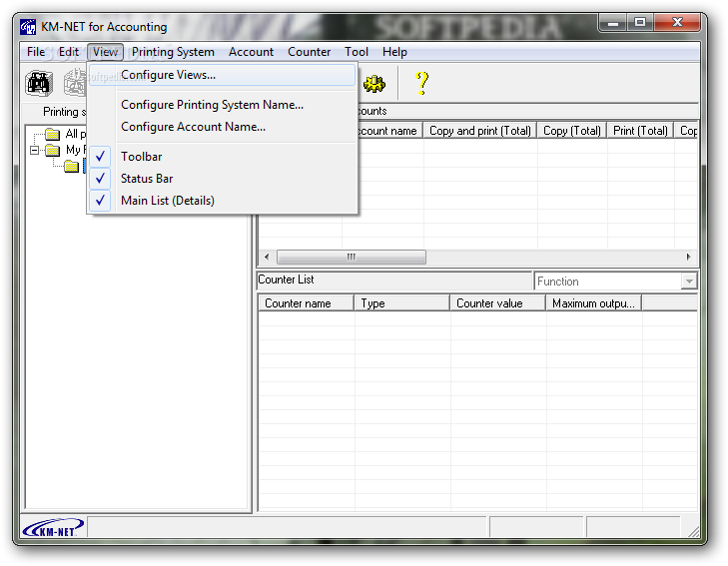Collapse the My folder tree node

(x=34, y=150)
